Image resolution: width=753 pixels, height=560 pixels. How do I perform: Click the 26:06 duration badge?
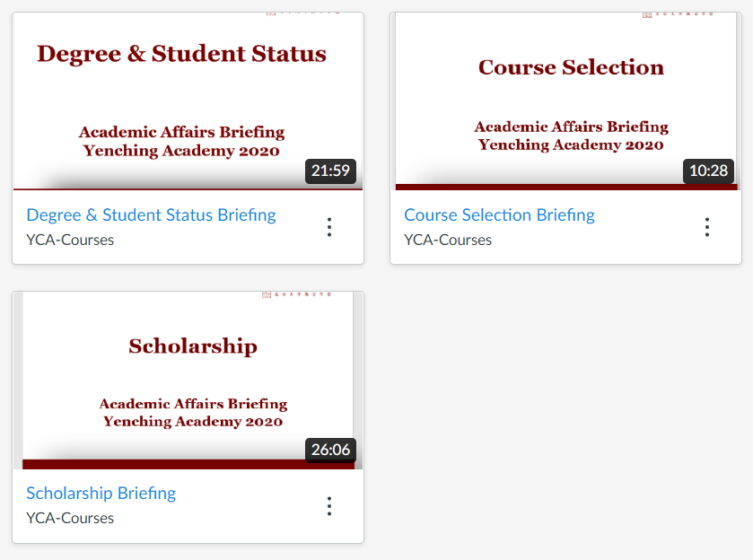330,450
